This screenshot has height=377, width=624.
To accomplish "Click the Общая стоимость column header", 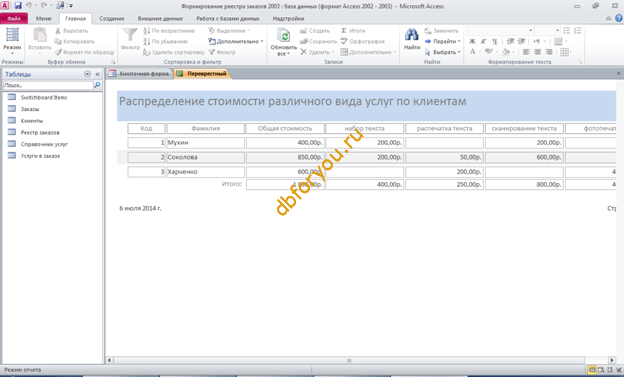I will pyautogui.click(x=285, y=129).
